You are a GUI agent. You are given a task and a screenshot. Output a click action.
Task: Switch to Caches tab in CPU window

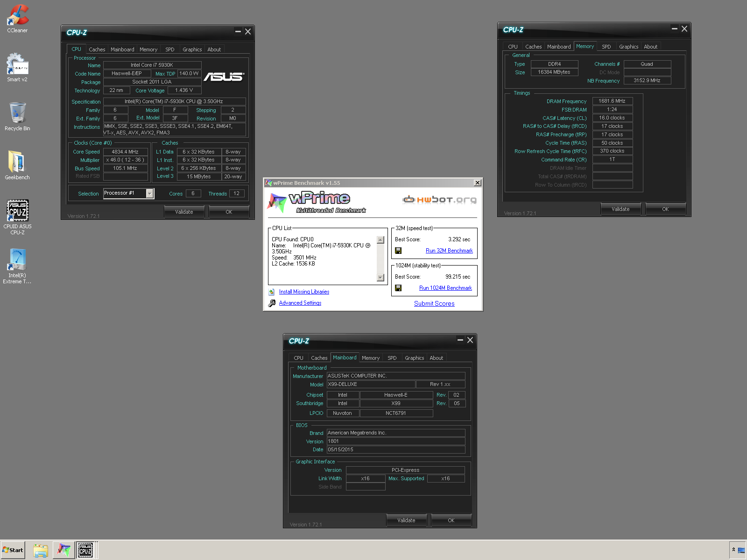(97, 49)
